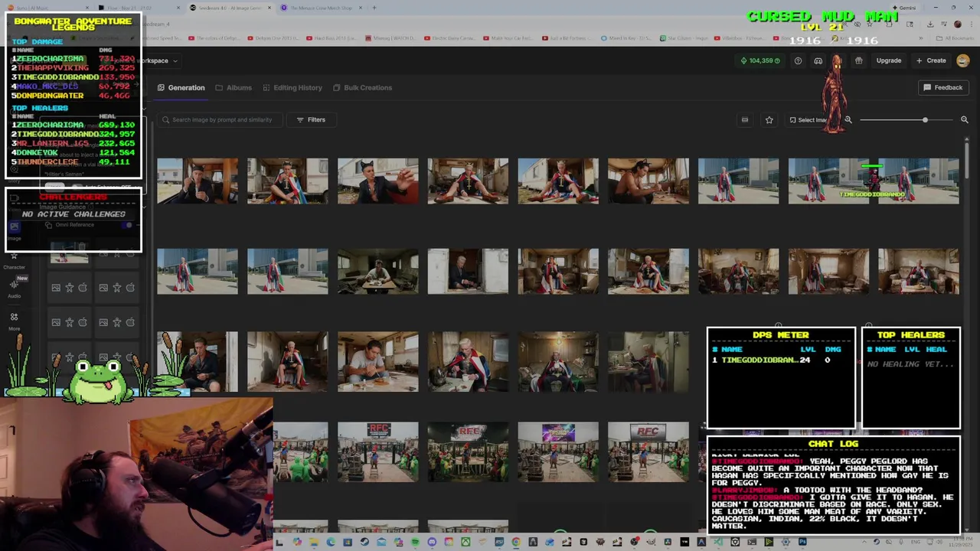This screenshot has width=980, height=551.
Task: Switch to the Albums tab
Action: click(x=234, y=88)
